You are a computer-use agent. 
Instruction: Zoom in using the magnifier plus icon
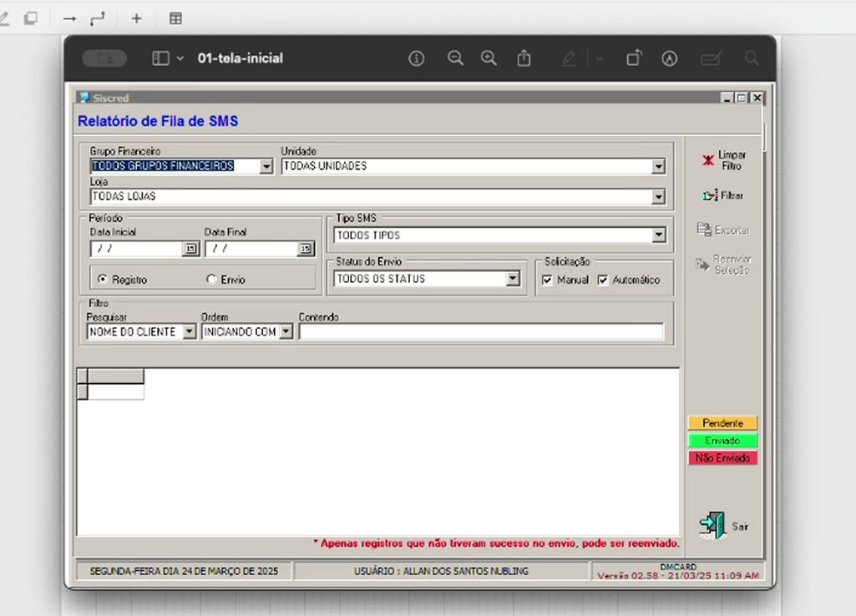489,58
